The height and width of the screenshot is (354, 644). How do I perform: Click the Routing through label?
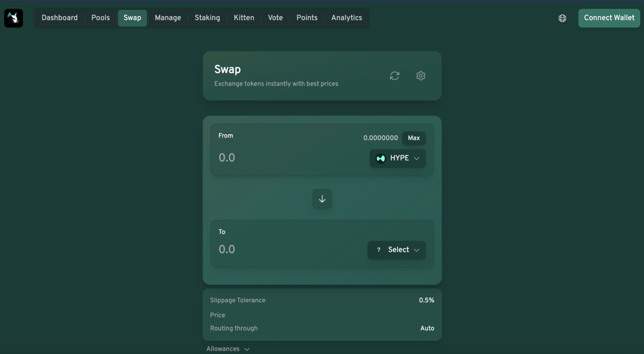coord(234,328)
